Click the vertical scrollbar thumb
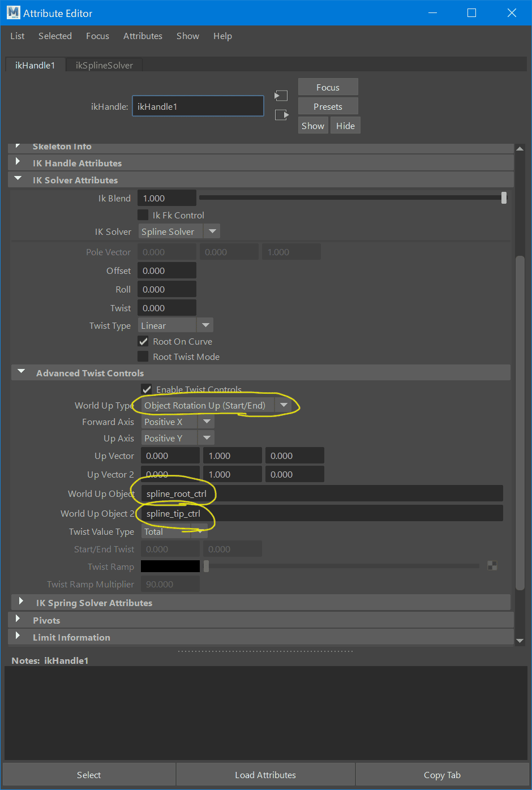This screenshot has width=532, height=790. 520,423
